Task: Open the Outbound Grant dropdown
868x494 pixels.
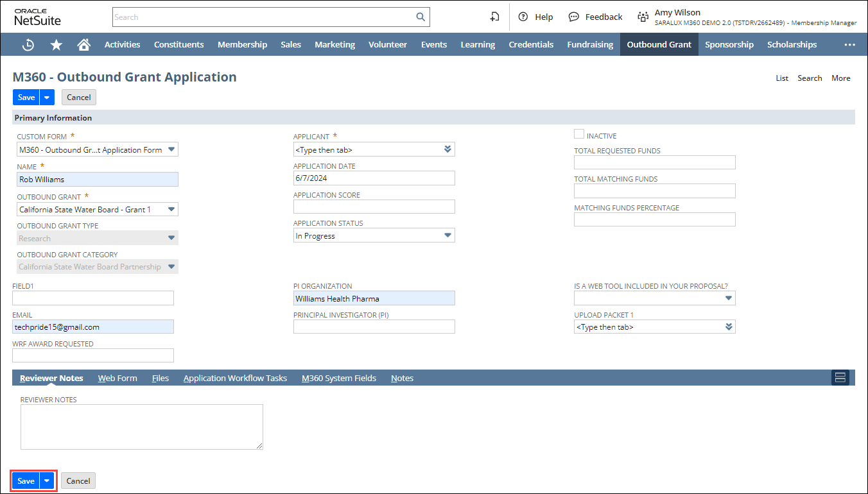Action: pos(171,209)
